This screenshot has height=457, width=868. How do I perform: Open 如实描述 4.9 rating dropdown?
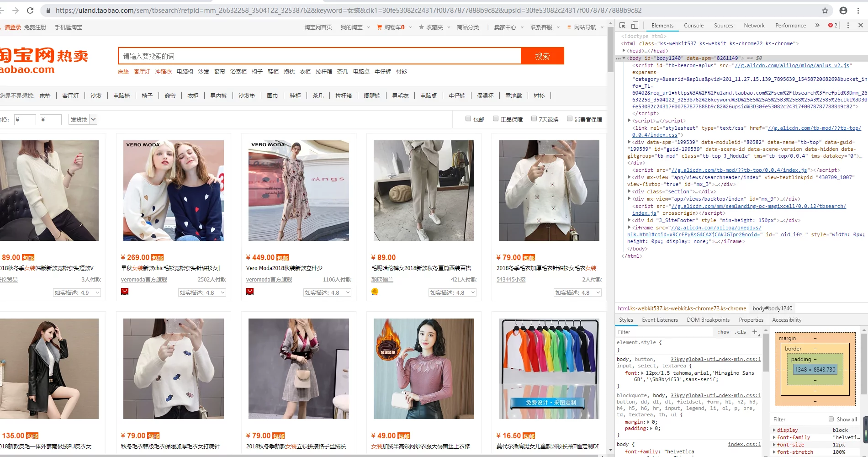point(77,292)
